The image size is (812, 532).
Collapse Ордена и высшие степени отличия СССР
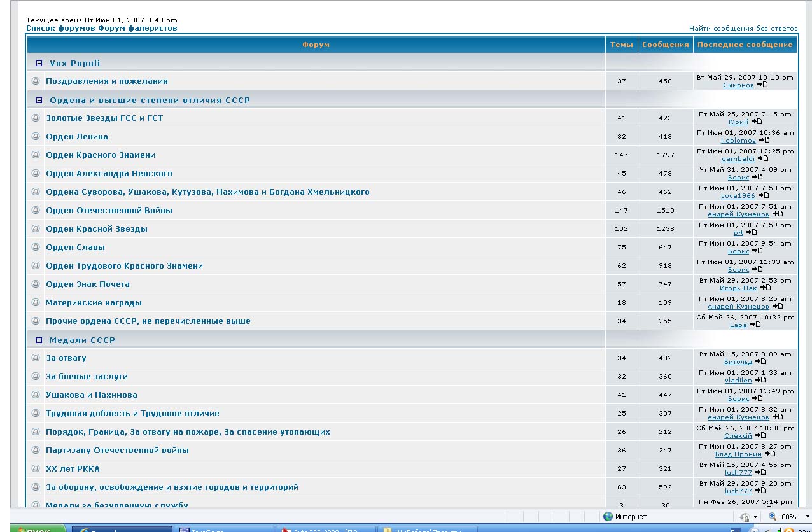point(39,101)
